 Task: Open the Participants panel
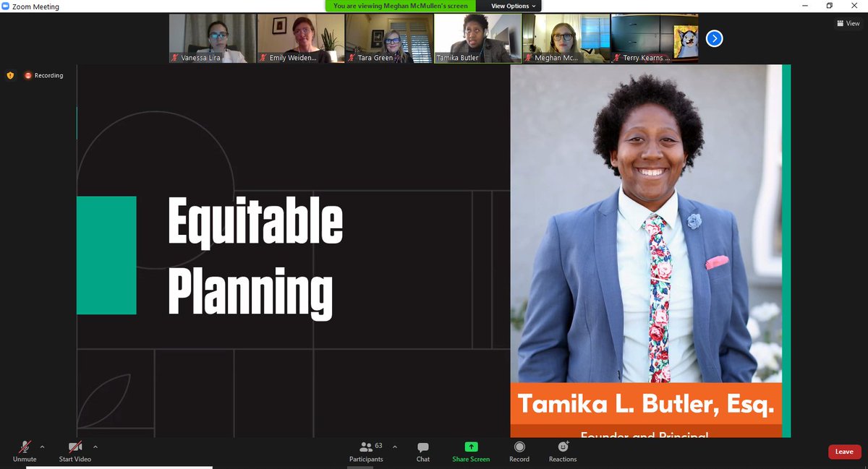tap(367, 451)
